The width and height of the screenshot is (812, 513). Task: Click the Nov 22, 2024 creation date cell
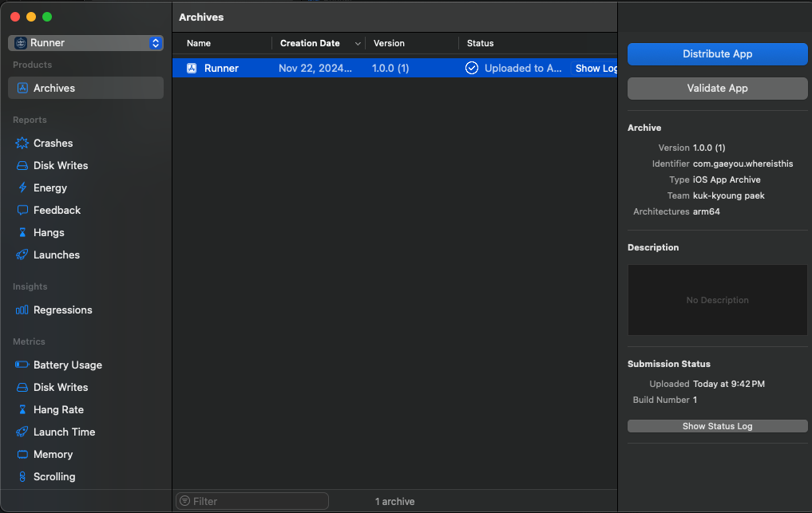click(315, 69)
